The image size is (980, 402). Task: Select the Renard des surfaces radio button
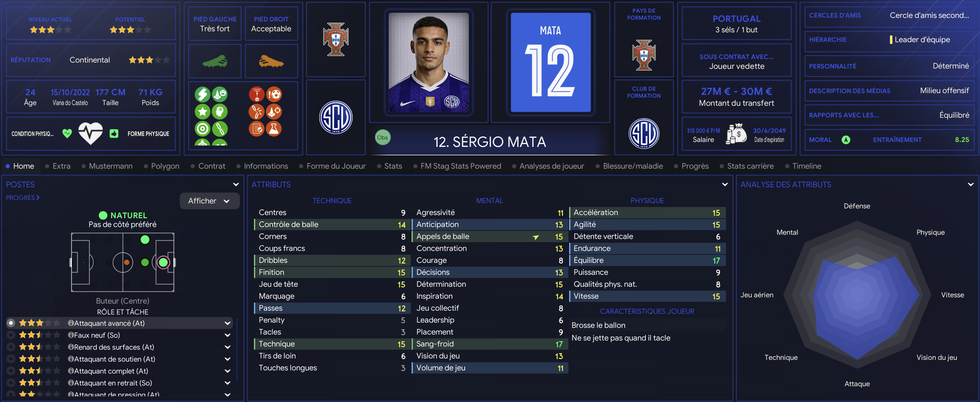point(11,347)
